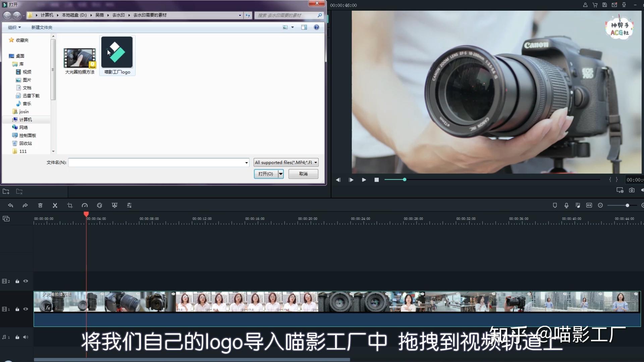The height and width of the screenshot is (362, 644).
Task: Delete the clip with the trash icon
Action: tap(40, 205)
